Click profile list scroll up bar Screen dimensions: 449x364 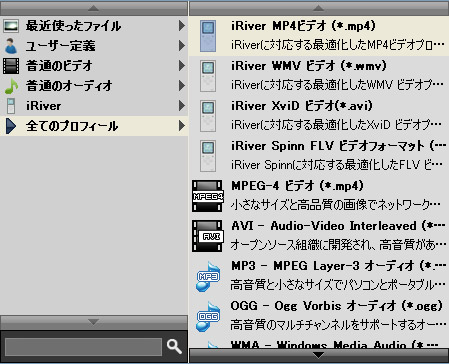pyautogui.click(x=319, y=8)
